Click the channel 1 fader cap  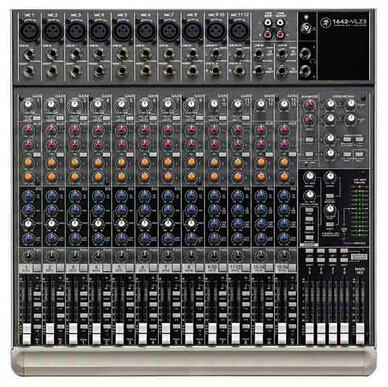tap(26, 333)
